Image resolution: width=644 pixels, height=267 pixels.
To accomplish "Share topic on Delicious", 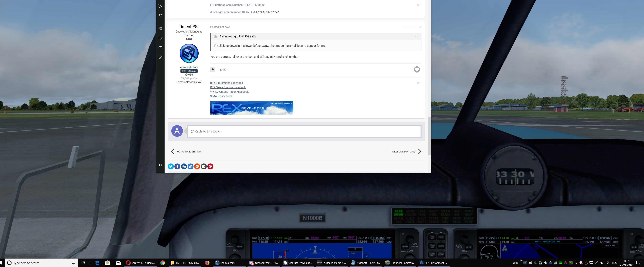I will click(x=190, y=166).
